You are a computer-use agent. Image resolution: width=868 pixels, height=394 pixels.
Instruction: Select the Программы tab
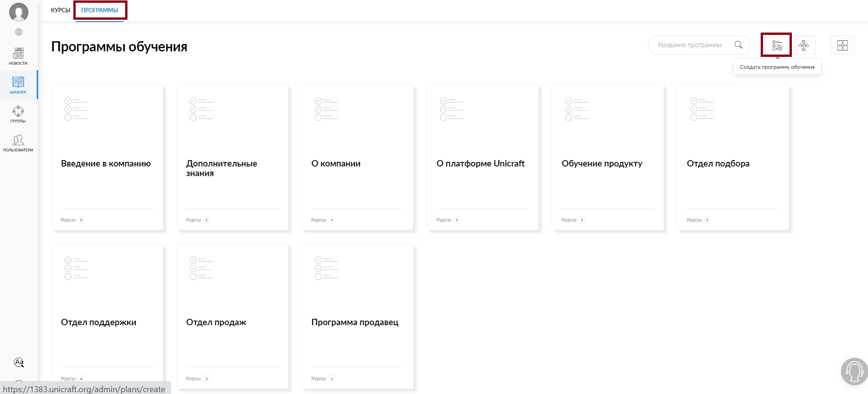(100, 10)
